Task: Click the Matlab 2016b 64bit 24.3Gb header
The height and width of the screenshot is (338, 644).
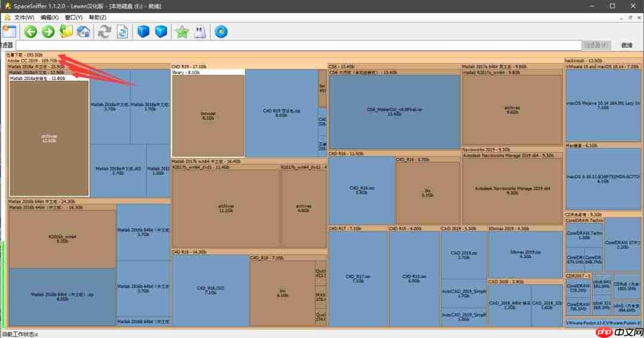Action: click(42, 201)
